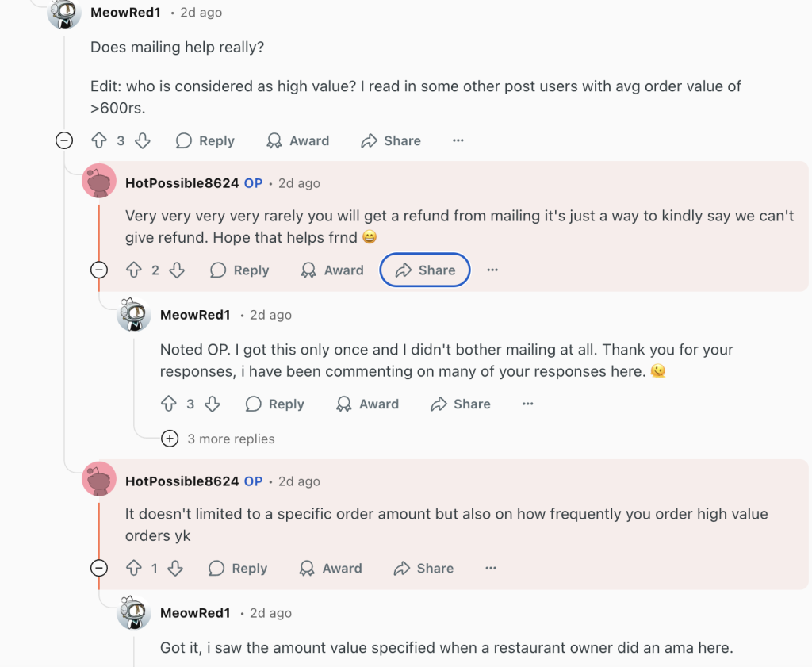
Task: Click MeowRed1's avatar on 'Noted OP' reply
Action: pyautogui.click(x=134, y=315)
